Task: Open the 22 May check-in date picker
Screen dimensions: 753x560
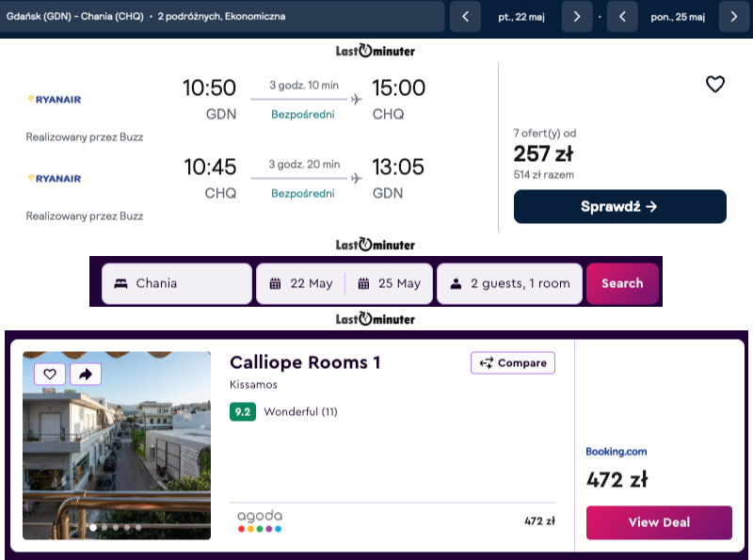Action: point(301,283)
